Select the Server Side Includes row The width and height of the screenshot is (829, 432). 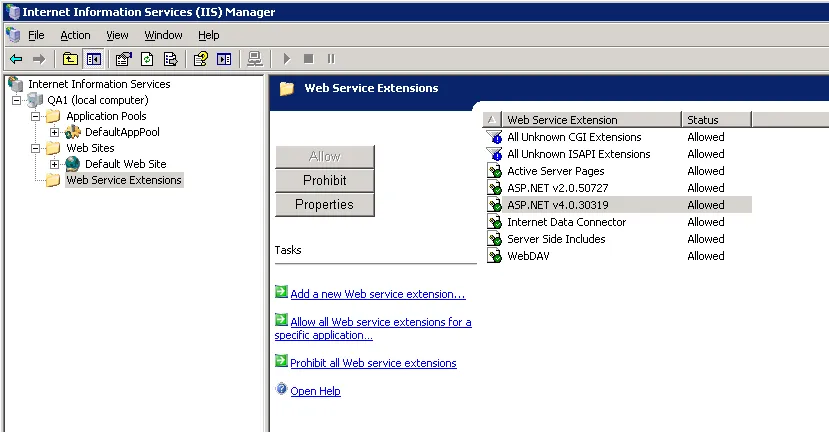(619, 239)
